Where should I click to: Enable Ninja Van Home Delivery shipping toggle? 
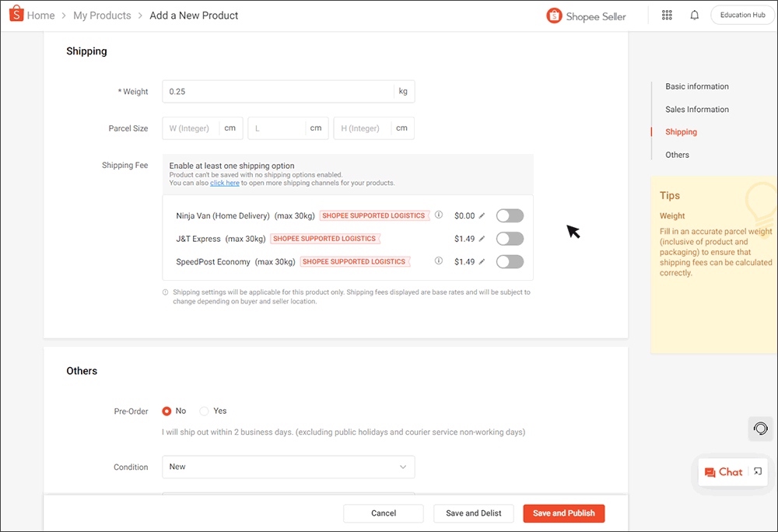[510, 215]
